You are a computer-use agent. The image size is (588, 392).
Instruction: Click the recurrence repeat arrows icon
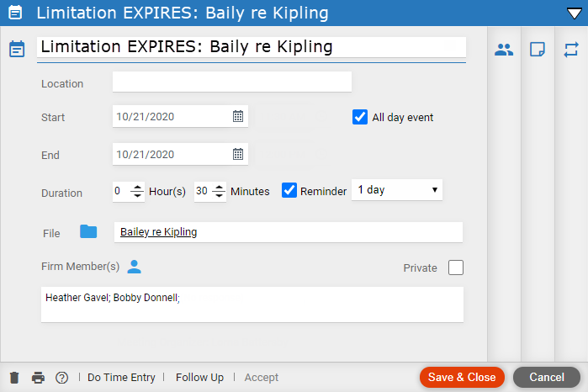tap(570, 50)
